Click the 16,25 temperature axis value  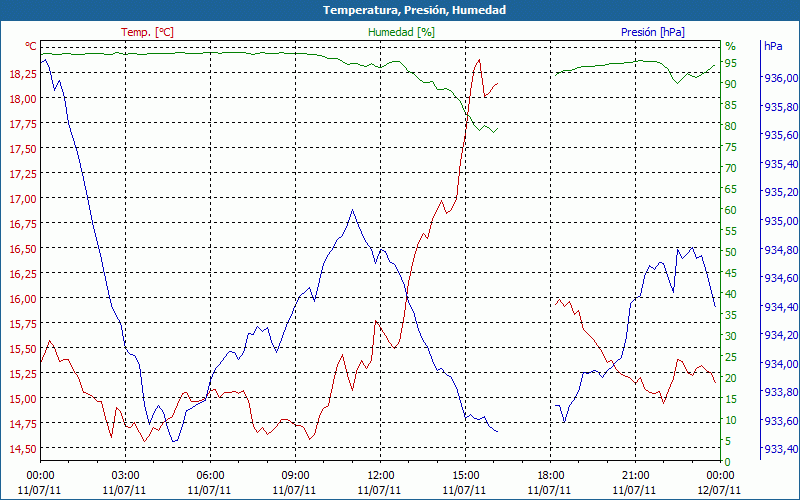23,274
